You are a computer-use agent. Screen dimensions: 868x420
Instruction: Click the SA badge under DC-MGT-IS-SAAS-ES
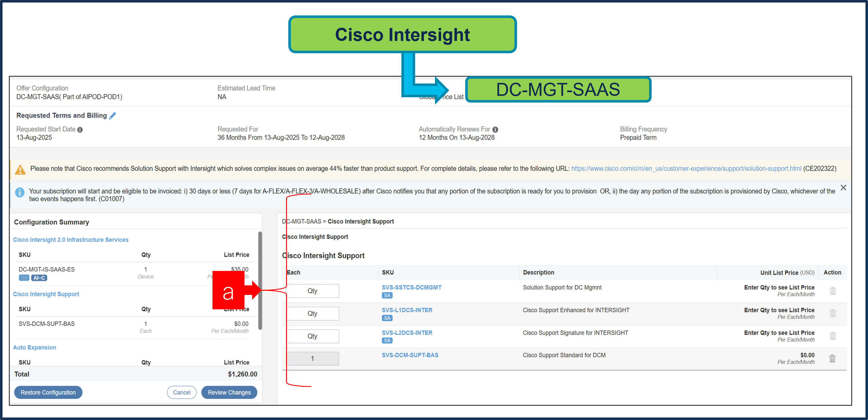point(24,278)
